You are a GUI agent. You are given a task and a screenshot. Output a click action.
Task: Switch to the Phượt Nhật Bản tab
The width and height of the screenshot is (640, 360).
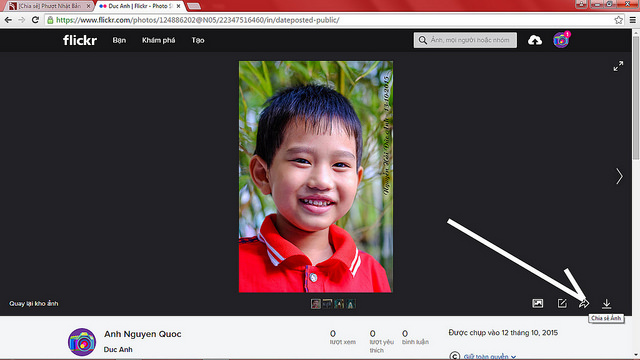point(50,6)
